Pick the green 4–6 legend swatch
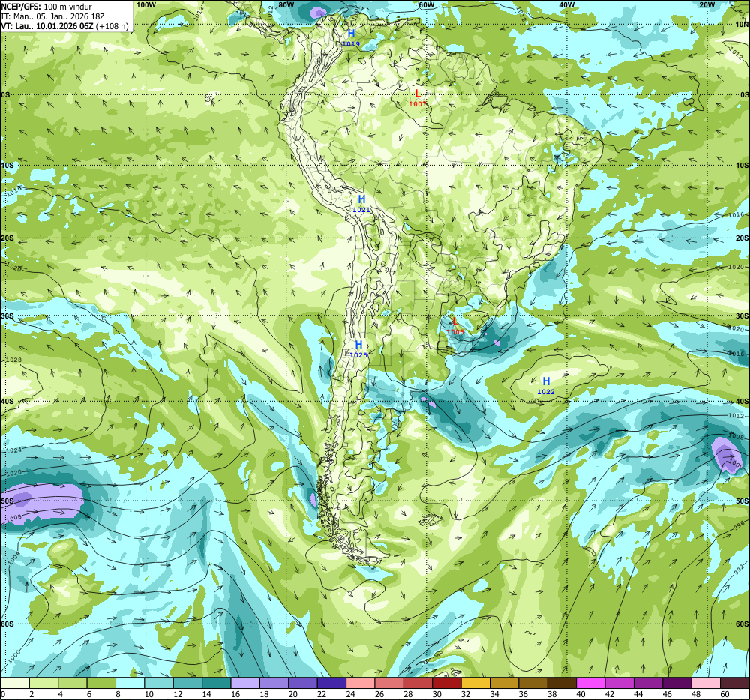Screen dimensions: 750x700 point(73,684)
